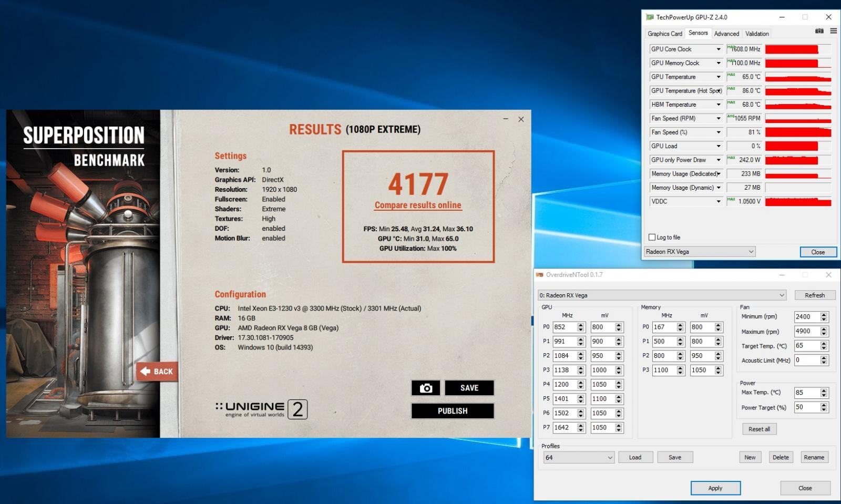Click the Power Target (%) field
The height and width of the screenshot is (504, 841).
tap(807, 407)
